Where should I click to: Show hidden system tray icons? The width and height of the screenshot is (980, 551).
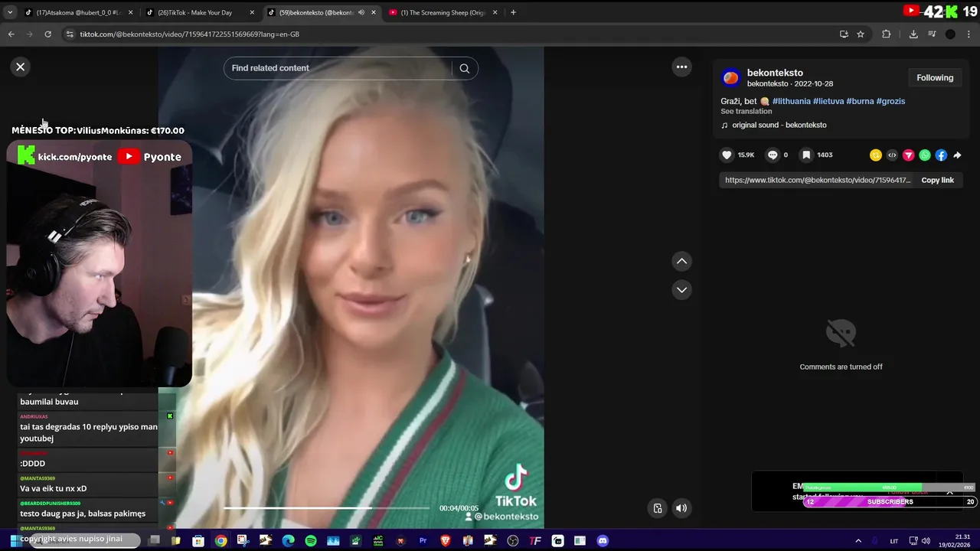[858, 541]
